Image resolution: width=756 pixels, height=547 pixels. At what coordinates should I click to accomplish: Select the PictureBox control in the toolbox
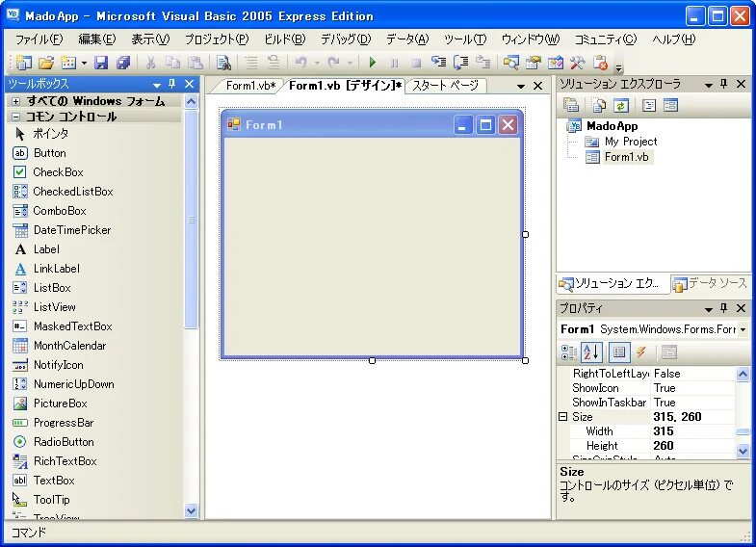point(61,404)
